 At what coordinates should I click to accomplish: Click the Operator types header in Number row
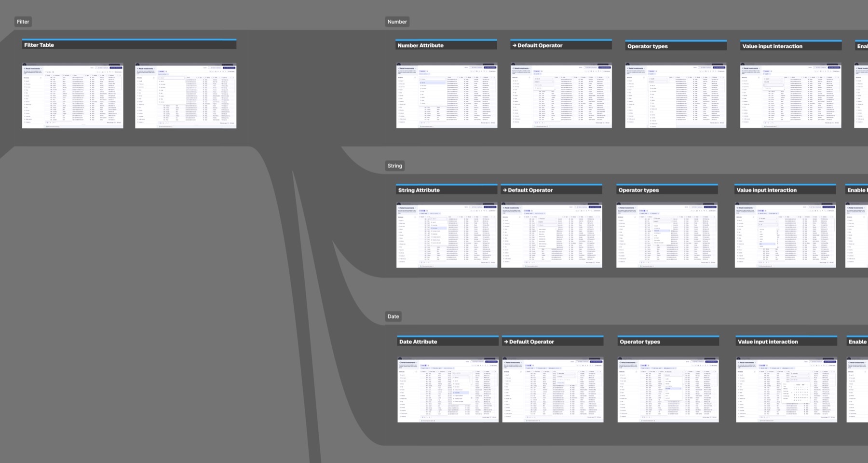point(676,46)
